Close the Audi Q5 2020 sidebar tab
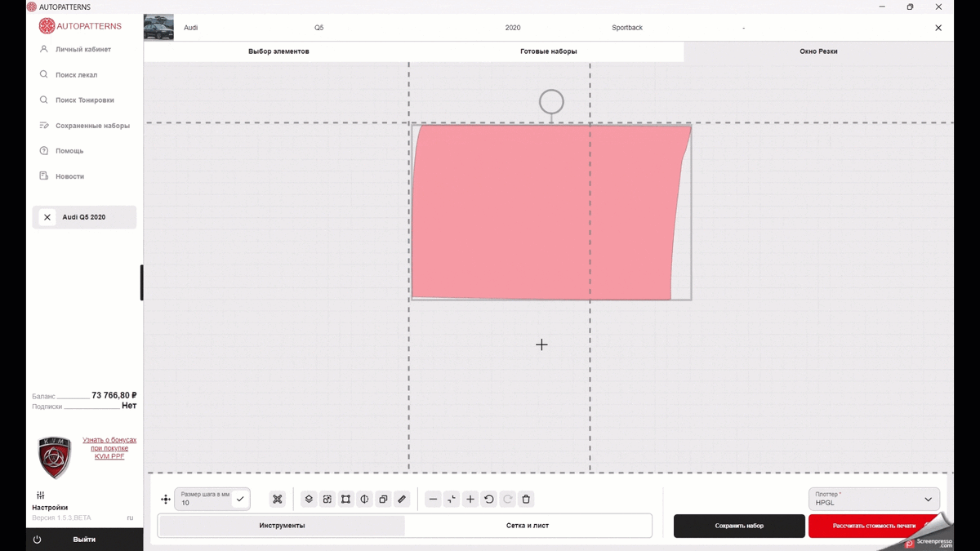Image resolution: width=980 pixels, height=551 pixels. [x=47, y=217]
